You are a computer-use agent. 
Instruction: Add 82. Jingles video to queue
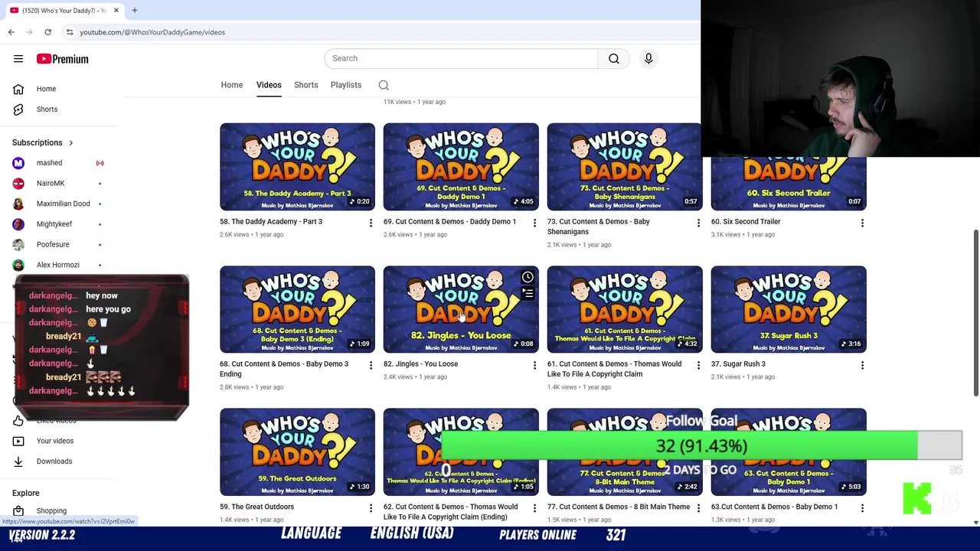528,293
